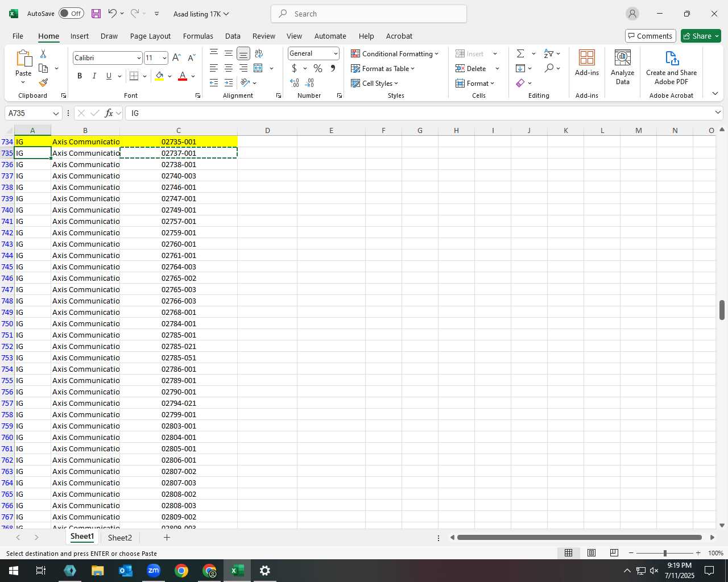Decrease the cell indent

(x=214, y=83)
